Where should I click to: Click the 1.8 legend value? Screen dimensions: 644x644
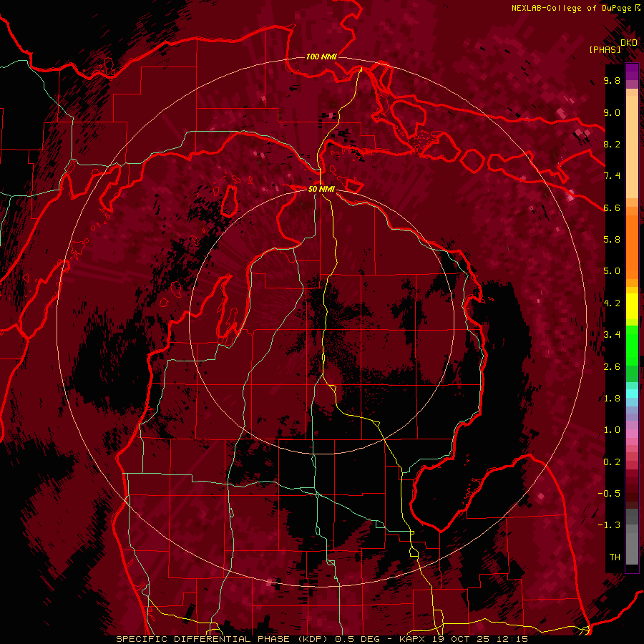(612, 399)
